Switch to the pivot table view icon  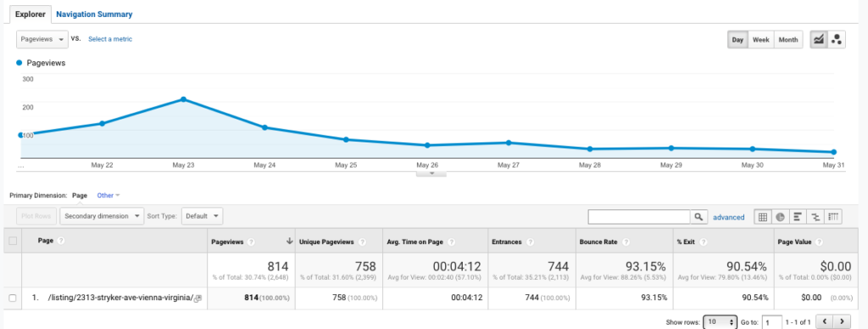click(833, 217)
